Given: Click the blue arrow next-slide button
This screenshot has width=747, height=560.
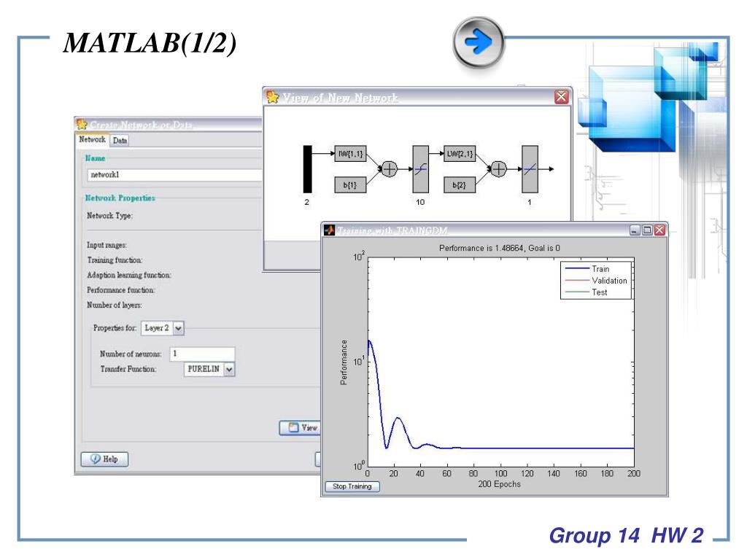Looking at the screenshot, I should pyautogui.click(x=479, y=42).
